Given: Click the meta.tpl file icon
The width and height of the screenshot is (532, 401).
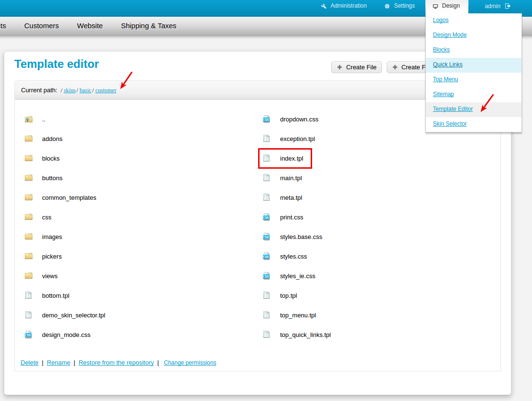Looking at the screenshot, I should click(x=267, y=197).
